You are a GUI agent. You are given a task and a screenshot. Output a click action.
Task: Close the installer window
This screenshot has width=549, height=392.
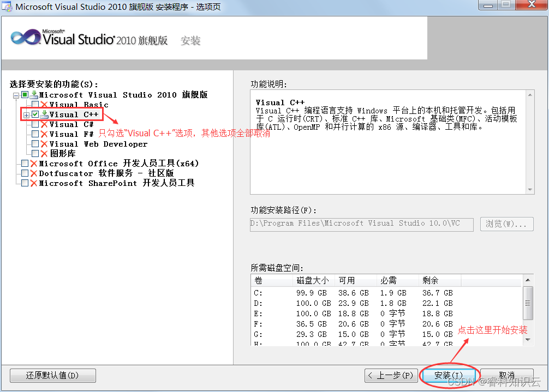pyautogui.click(x=532, y=4)
